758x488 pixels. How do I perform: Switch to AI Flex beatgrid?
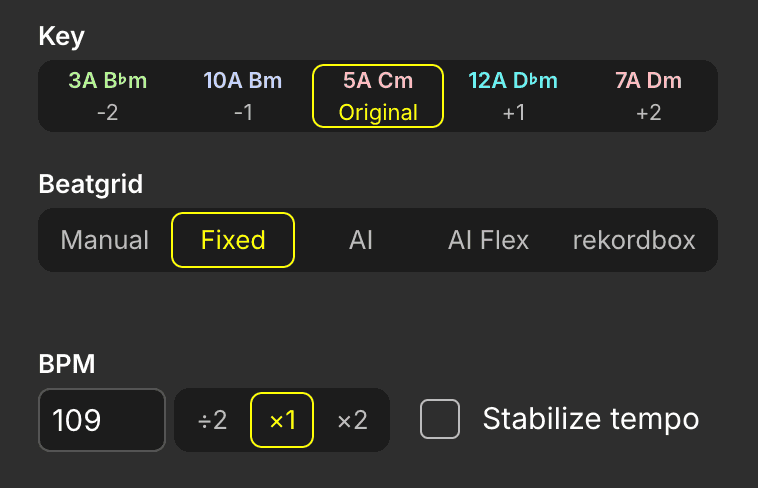tap(489, 240)
